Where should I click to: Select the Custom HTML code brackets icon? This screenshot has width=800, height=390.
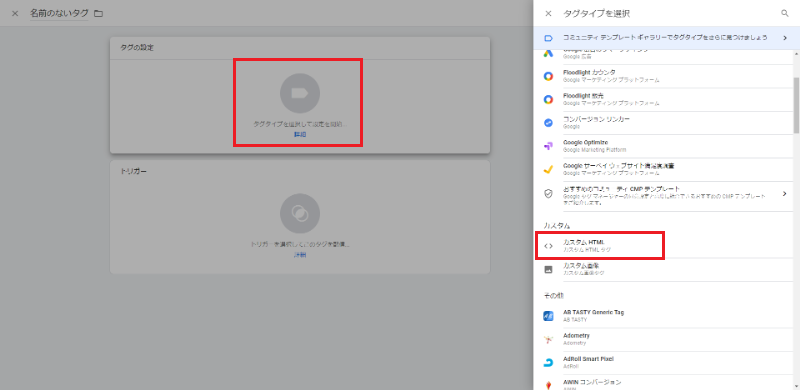coord(548,246)
